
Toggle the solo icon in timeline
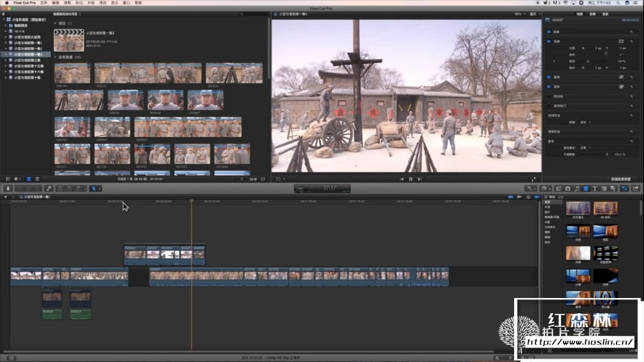(x=528, y=197)
